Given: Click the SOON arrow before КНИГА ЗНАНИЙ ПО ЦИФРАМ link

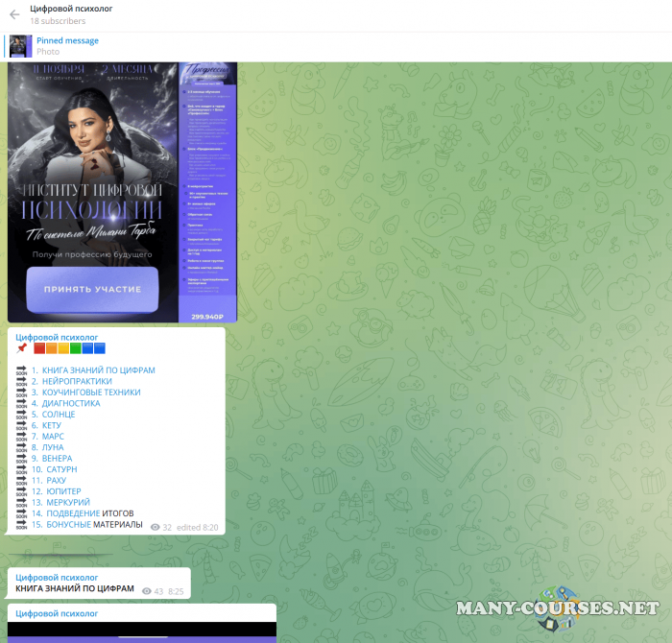Looking at the screenshot, I should coord(21,370).
